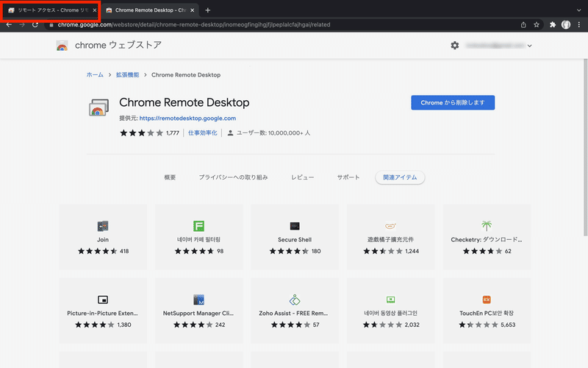
Task: Click the 네이버 카페 필터링 title
Action: (x=198, y=240)
